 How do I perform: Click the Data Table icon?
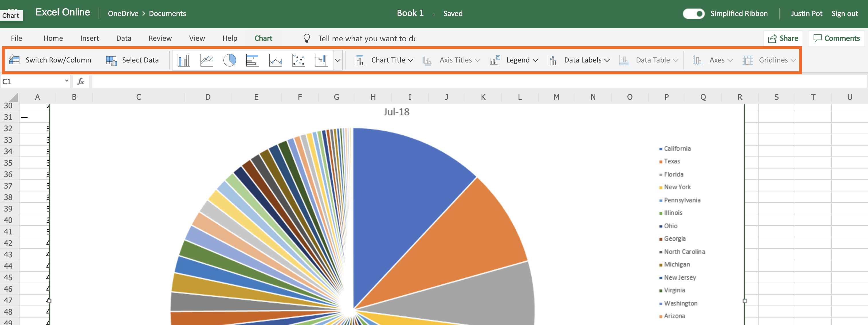coord(624,60)
